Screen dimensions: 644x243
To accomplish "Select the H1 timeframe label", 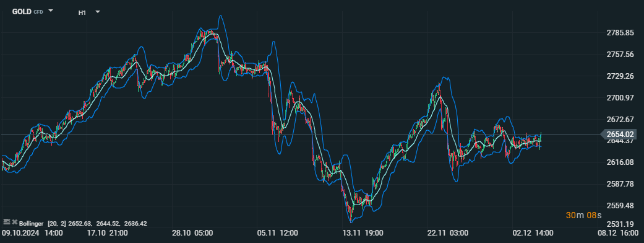I will pos(82,13).
